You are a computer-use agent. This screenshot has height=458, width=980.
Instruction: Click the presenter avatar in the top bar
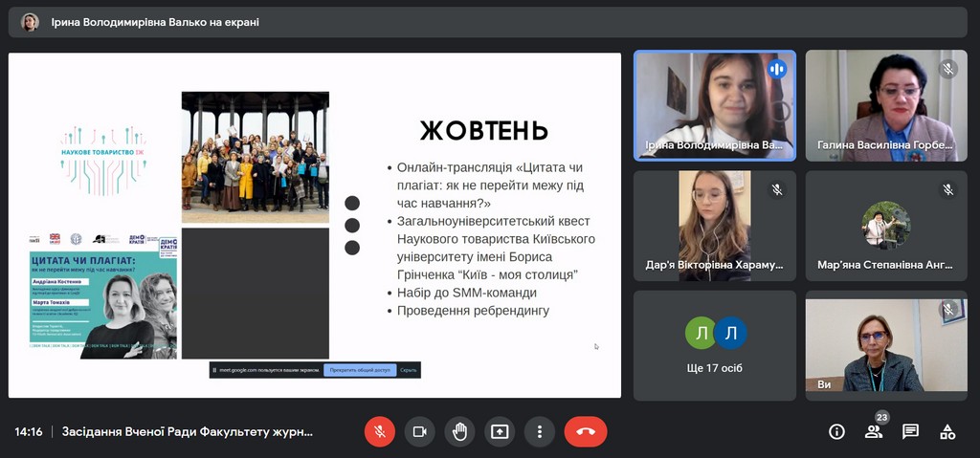[x=31, y=22]
